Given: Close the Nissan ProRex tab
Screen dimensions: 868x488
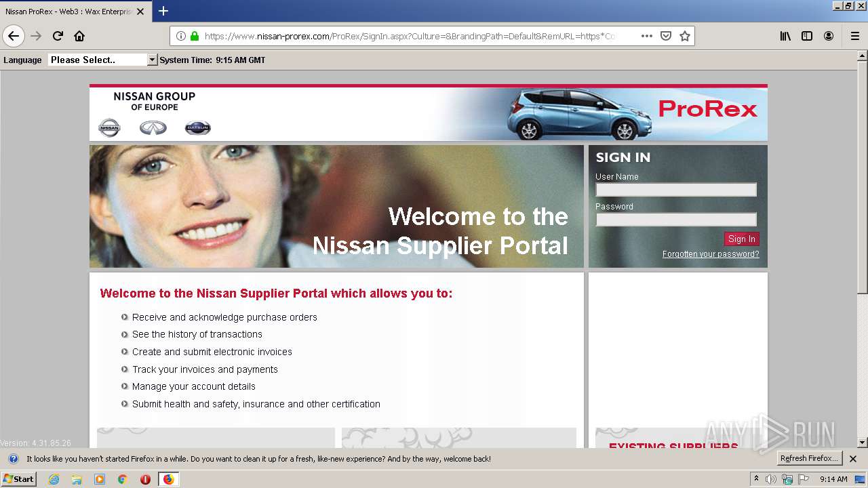Looking at the screenshot, I should click(140, 12).
